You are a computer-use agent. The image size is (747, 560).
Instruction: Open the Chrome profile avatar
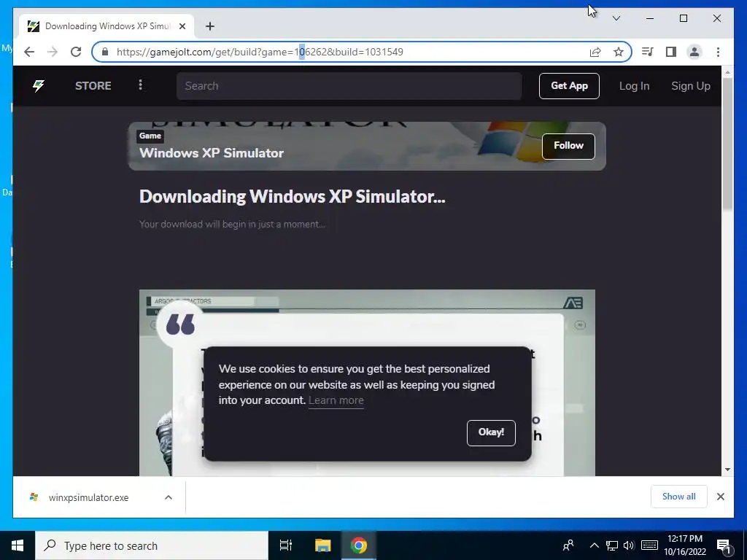(694, 52)
